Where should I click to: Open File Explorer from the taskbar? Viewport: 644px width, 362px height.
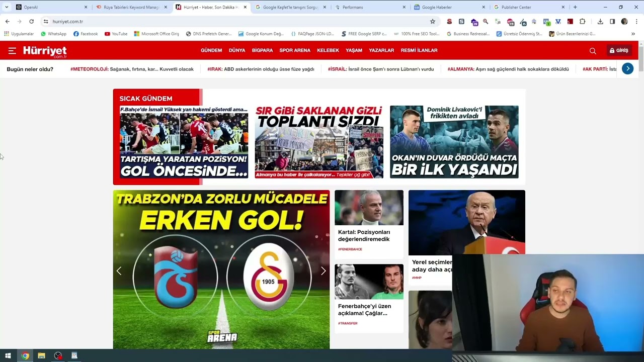[41, 355]
